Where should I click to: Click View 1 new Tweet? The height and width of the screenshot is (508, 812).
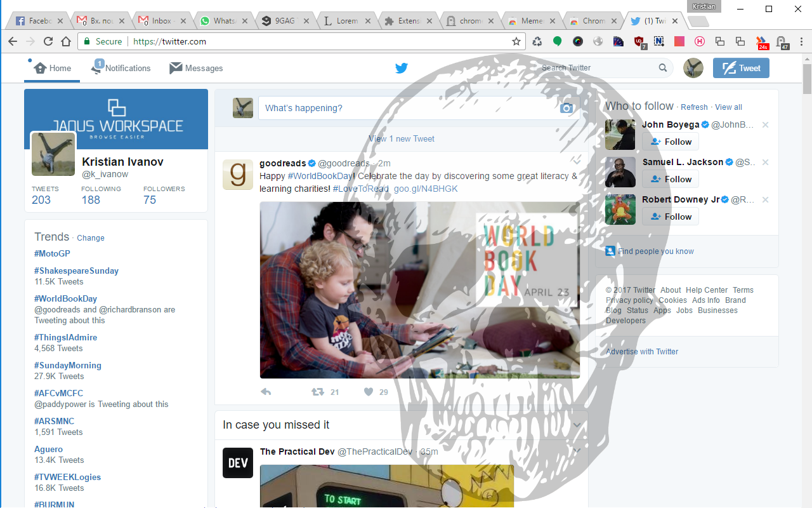pyautogui.click(x=401, y=138)
